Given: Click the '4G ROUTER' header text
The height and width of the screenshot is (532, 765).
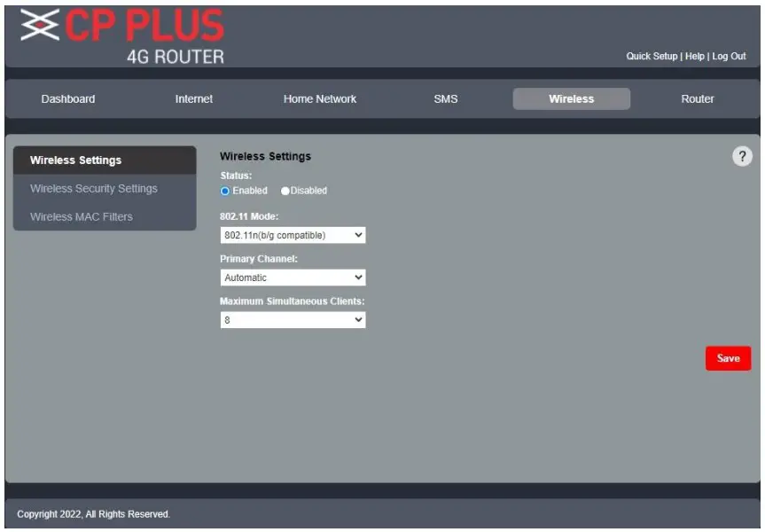Looking at the screenshot, I should coord(176,57).
